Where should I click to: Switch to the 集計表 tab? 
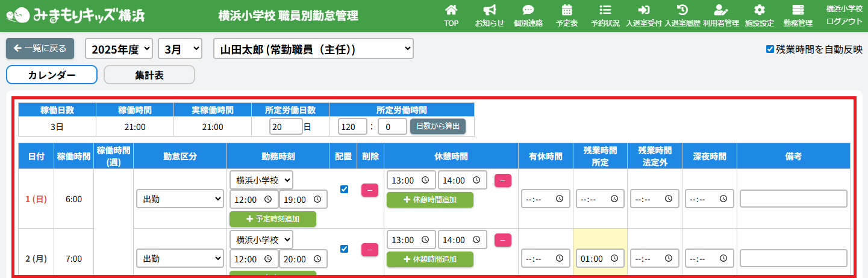coord(149,75)
